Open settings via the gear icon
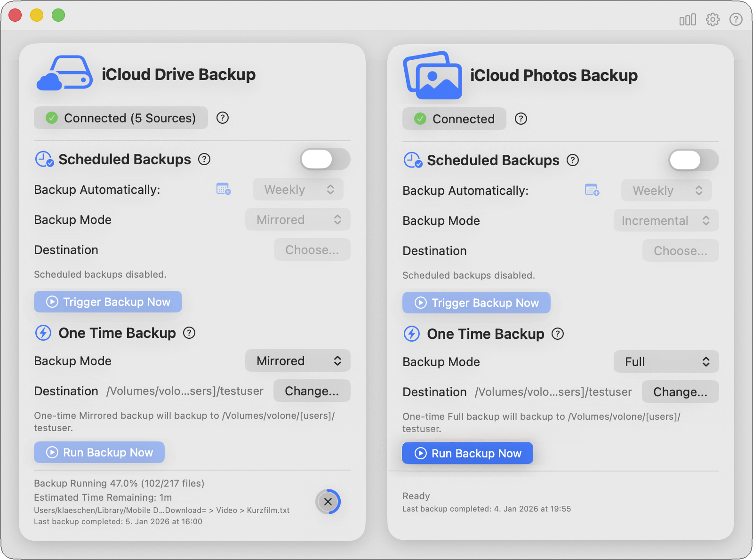Screen dimensions: 753x560 point(713,19)
